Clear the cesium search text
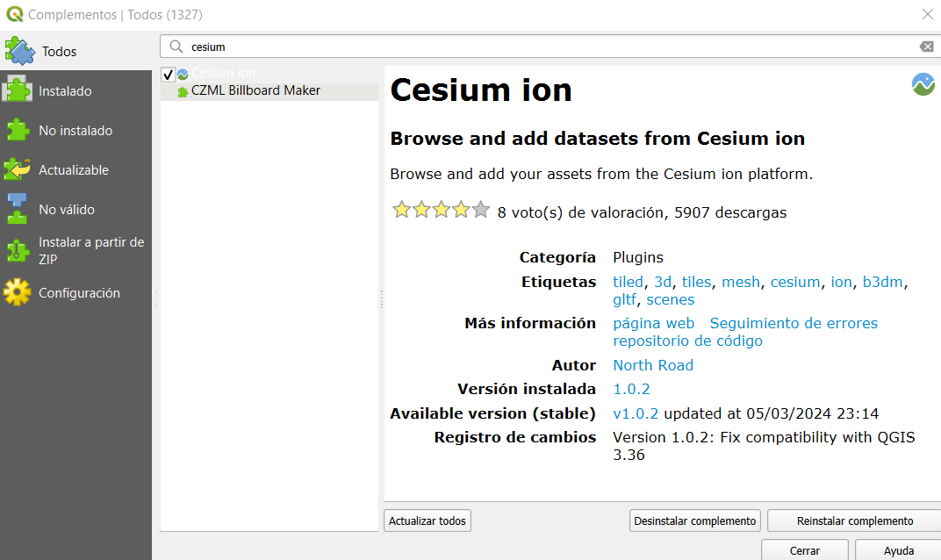Screen dimensions: 941x560 (x=927, y=47)
